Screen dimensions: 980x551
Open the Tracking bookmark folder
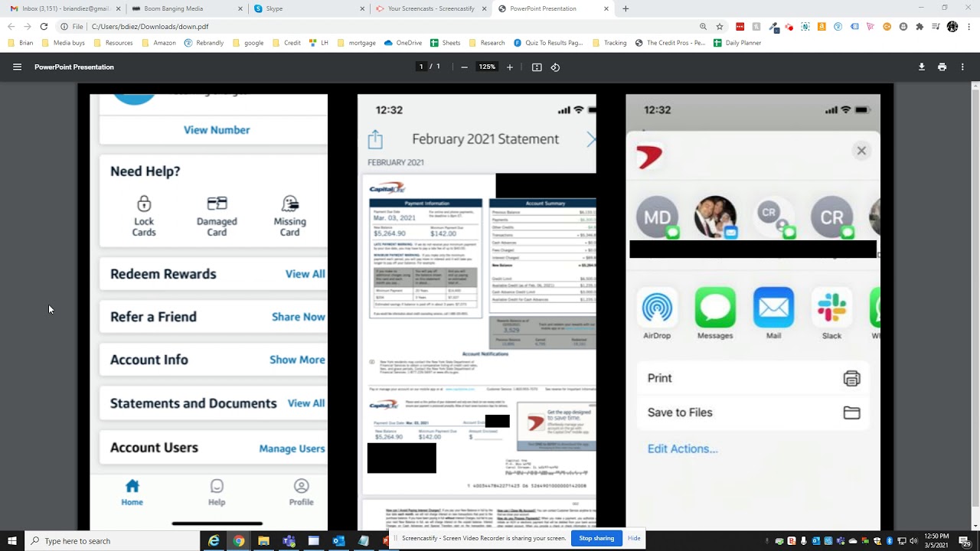610,43
